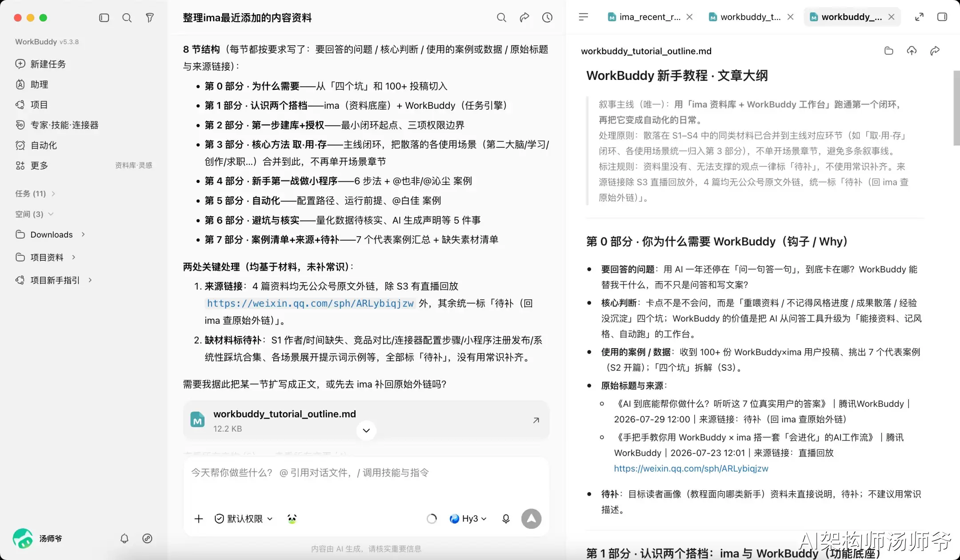
Task: Open the 自动化 automation section
Action: pos(36,145)
